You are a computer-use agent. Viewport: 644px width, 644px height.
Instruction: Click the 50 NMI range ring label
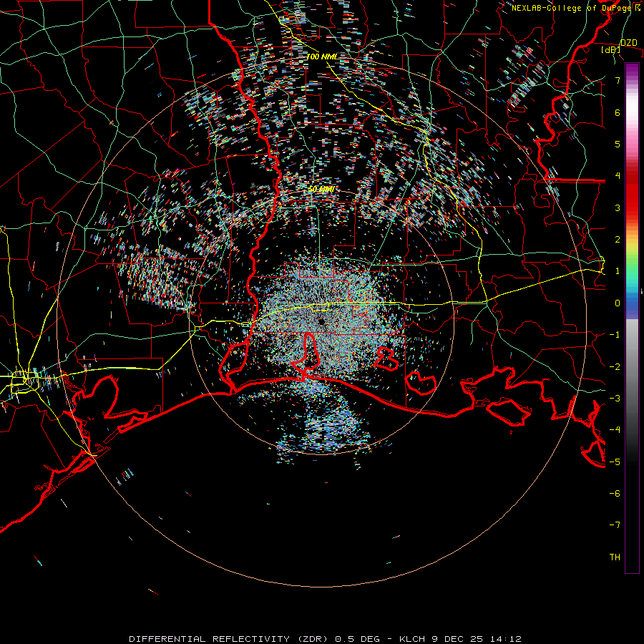[321, 190]
